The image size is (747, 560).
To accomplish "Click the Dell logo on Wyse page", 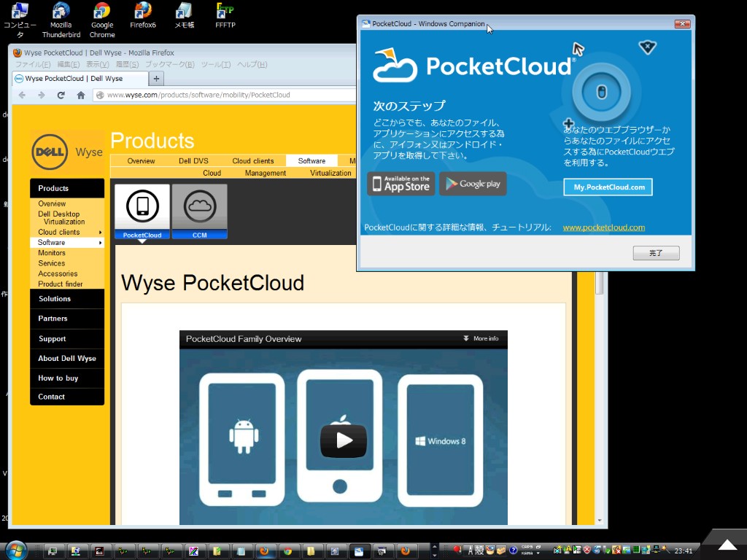I will (x=50, y=152).
